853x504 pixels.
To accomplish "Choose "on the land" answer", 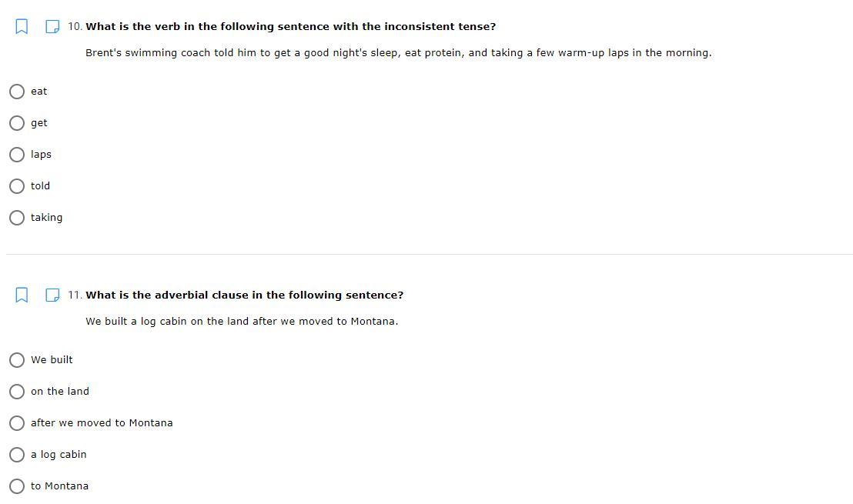I will [17, 392].
